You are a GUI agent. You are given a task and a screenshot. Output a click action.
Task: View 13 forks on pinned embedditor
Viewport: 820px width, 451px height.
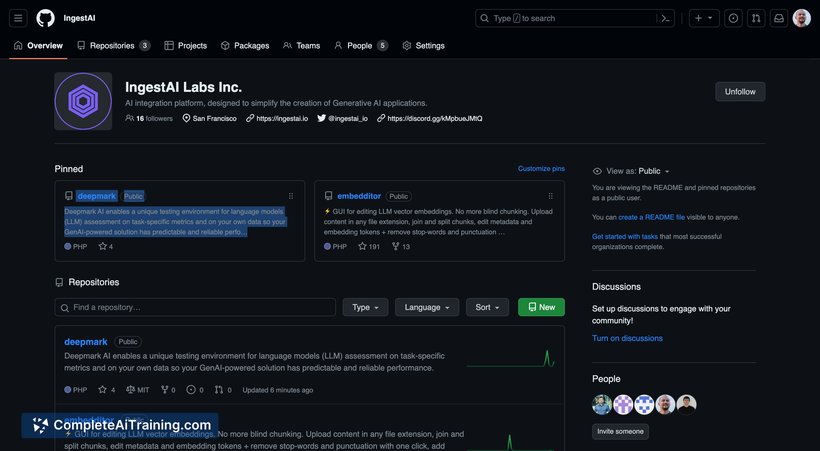point(401,246)
